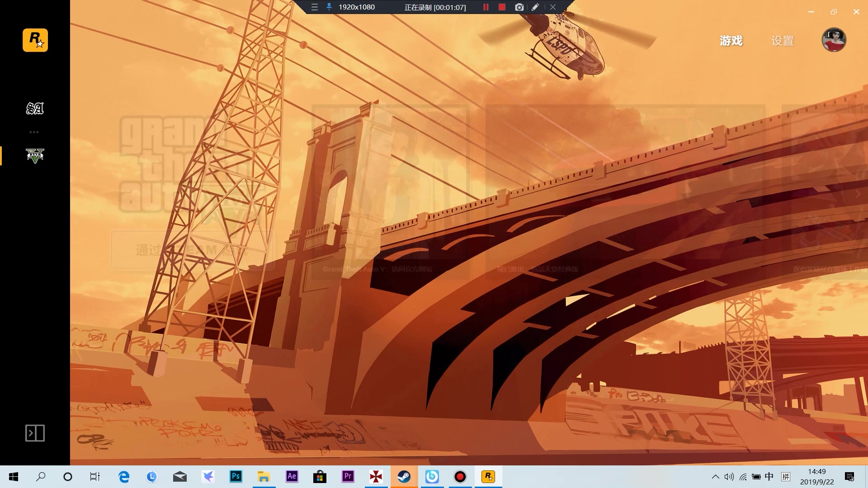Open the Mail app on taskbar
Viewport: 868px width, 488px height.
[x=180, y=477]
